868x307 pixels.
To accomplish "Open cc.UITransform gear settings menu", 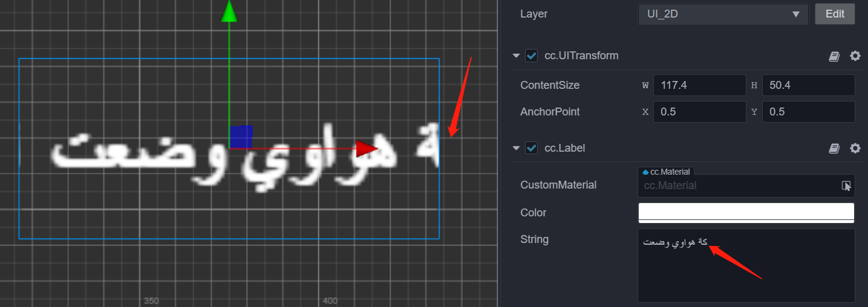I will click(x=855, y=56).
